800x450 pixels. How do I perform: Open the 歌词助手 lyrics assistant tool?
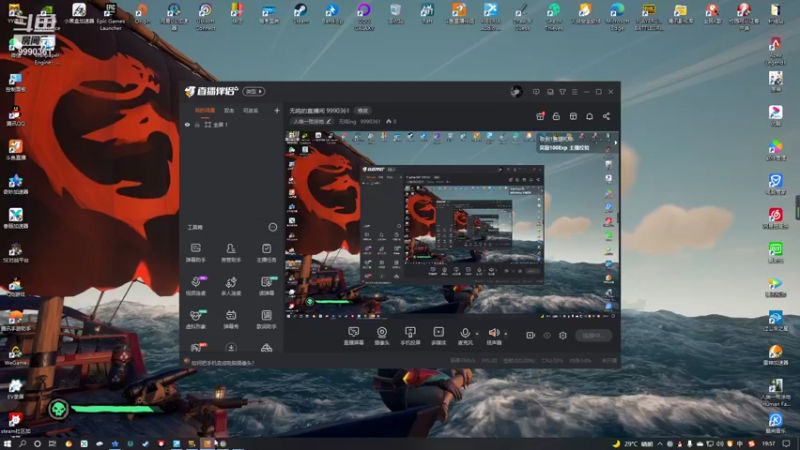[x=266, y=319]
